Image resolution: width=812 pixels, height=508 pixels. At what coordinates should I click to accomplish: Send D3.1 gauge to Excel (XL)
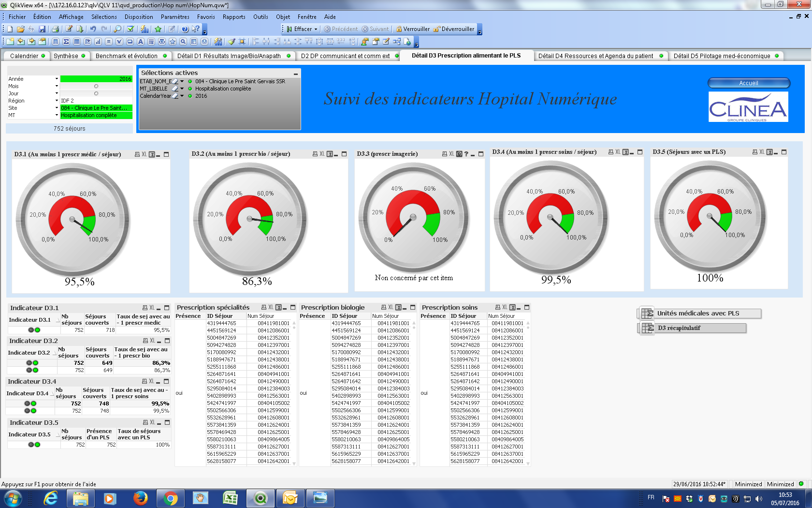[x=144, y=154]
